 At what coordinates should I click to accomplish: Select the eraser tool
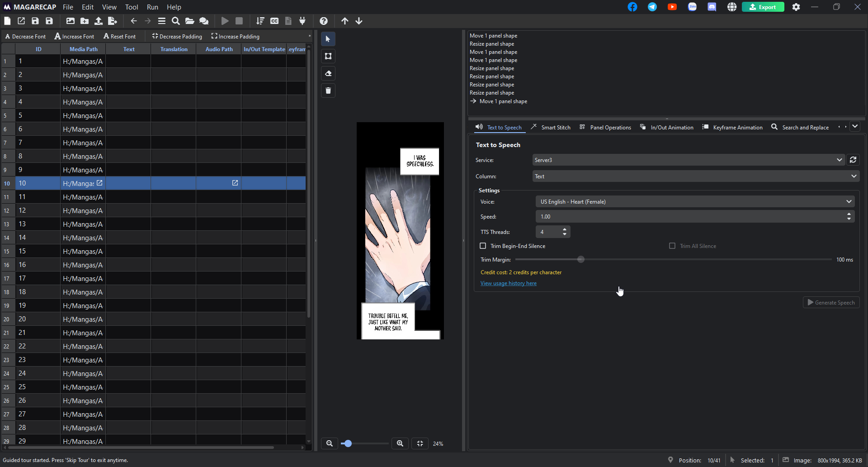[328, 73]
